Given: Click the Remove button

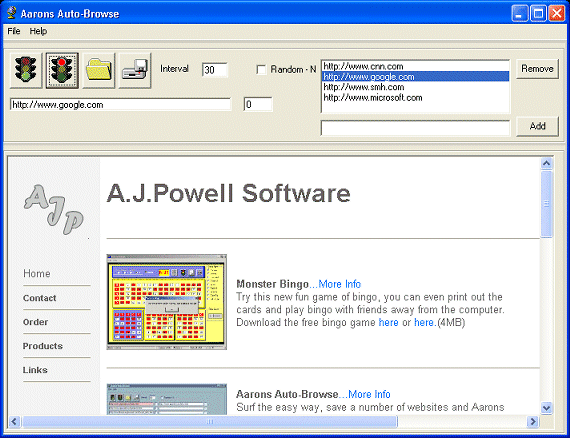Looking at the screenshot, I should tap(537, 69).
